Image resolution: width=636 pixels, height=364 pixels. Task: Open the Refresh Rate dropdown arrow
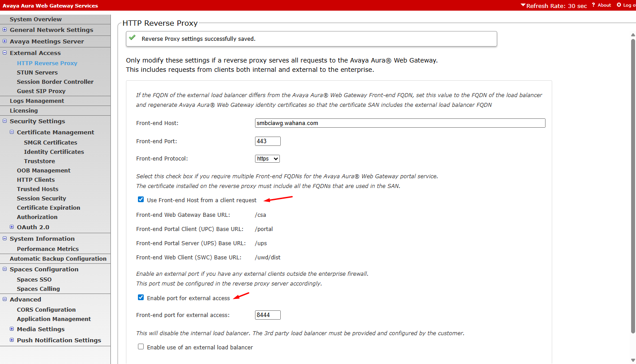point(523,5)
